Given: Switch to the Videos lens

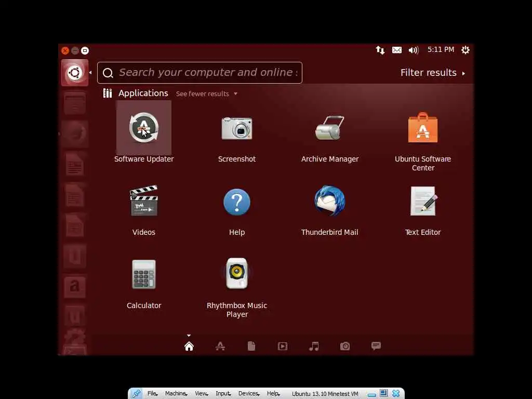Looking at the screenshot, I should click(283, 346).
